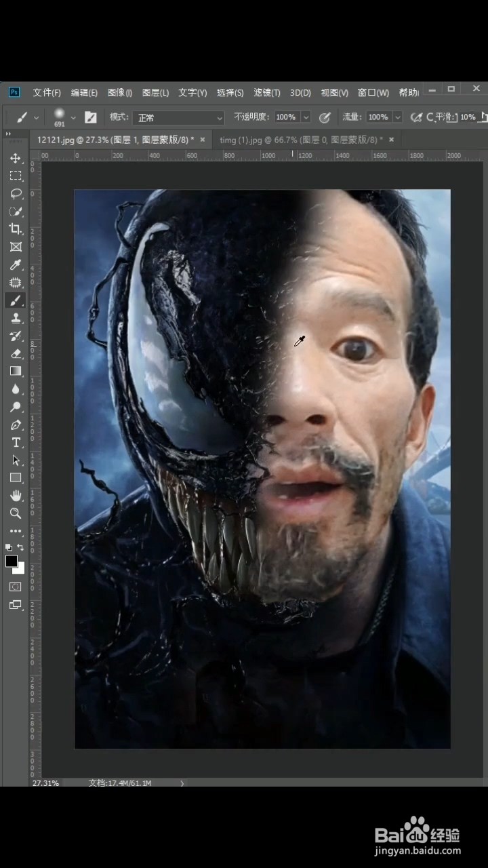The width and height of the screenshot is (488, 868).
Task: Reset default foreground and background colors
Action: pyautogui.click(x=9, y=547)
